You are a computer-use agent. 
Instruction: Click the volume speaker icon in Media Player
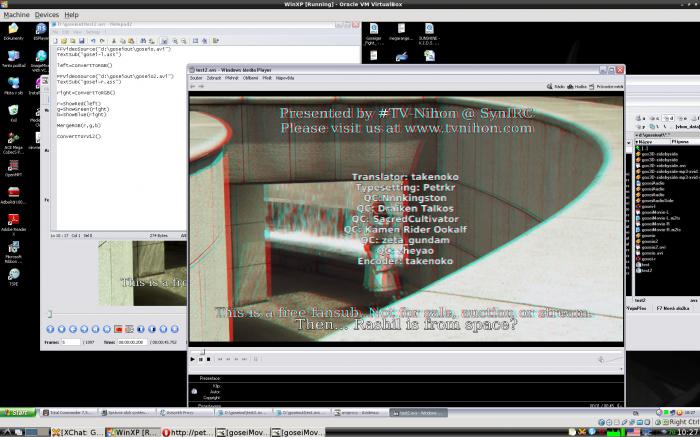pyautogui.click(x=601, y=359)
